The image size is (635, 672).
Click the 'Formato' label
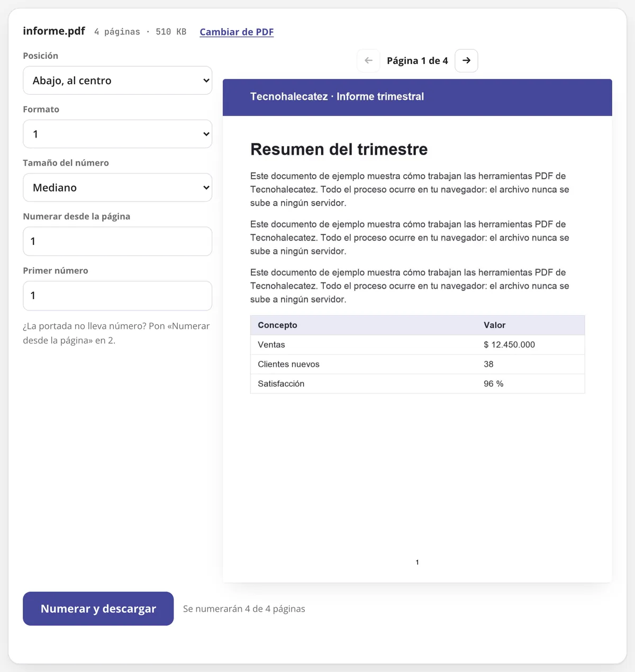click(x=41, y=109)
